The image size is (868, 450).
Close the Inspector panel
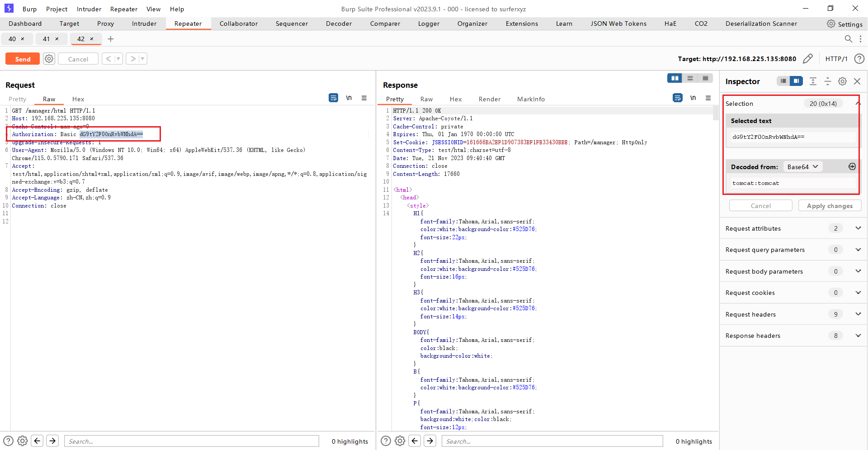click(x=857, y=81)
